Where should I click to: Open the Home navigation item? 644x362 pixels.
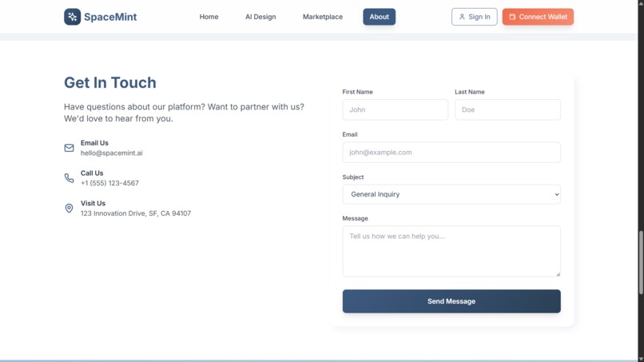(209, 17)
